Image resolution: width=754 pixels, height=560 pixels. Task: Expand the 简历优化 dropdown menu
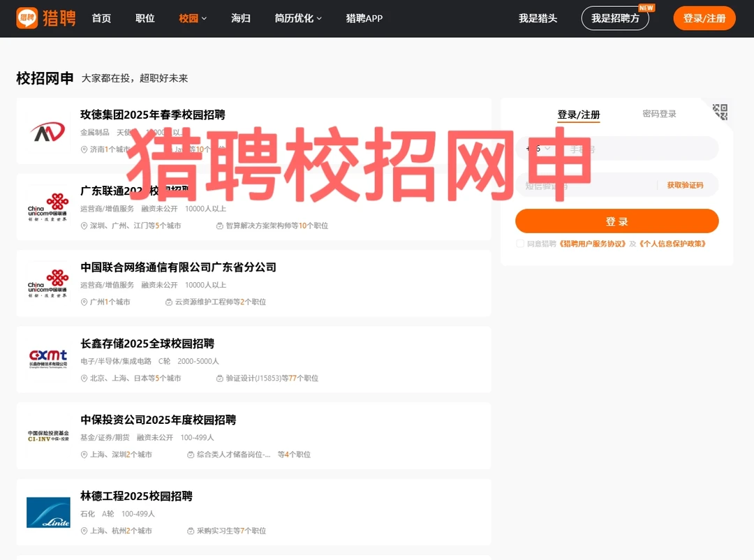click(x=298, y=18)
